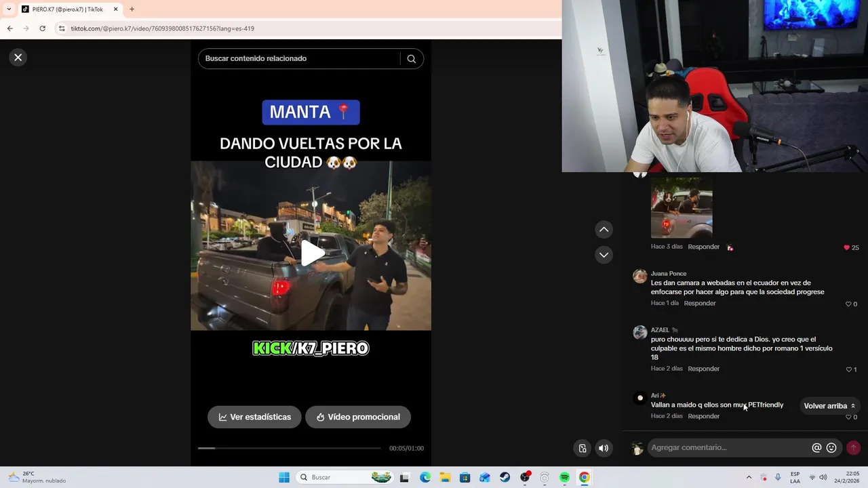
Task: Open site info icon in address bar
Action: pyautogui.click(x=62, y=28)
